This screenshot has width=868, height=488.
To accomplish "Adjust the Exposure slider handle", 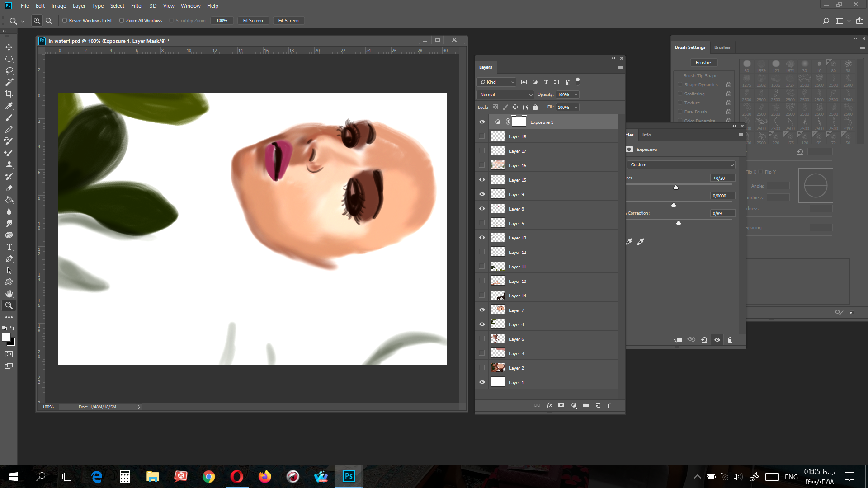I will [676, 187].
